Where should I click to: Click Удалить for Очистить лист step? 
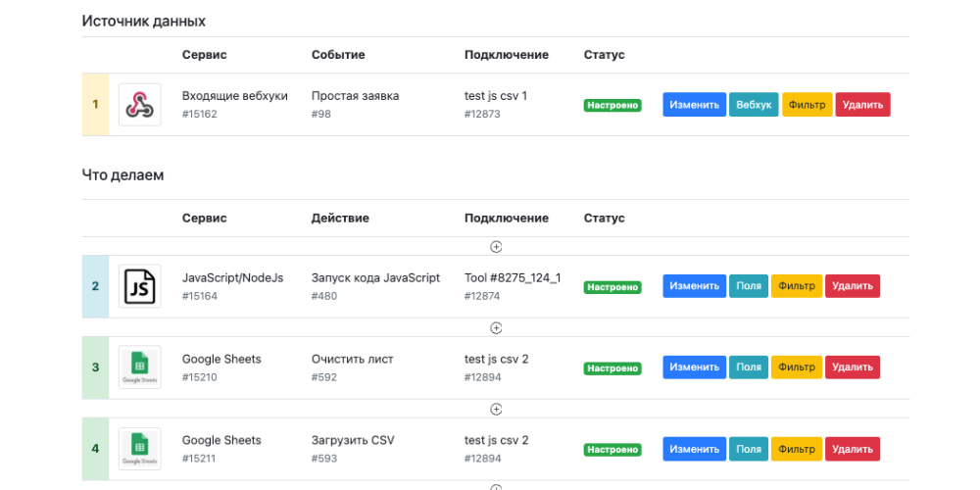(853, 367)
